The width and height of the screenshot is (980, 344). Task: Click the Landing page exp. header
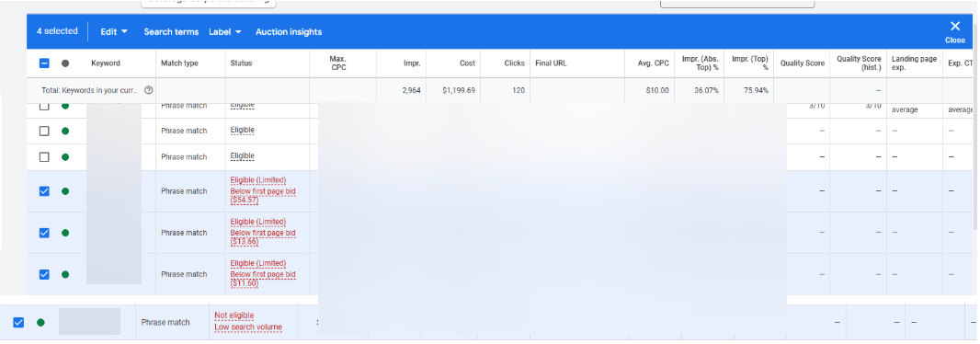pyautogui.click(x=915, y=63)
